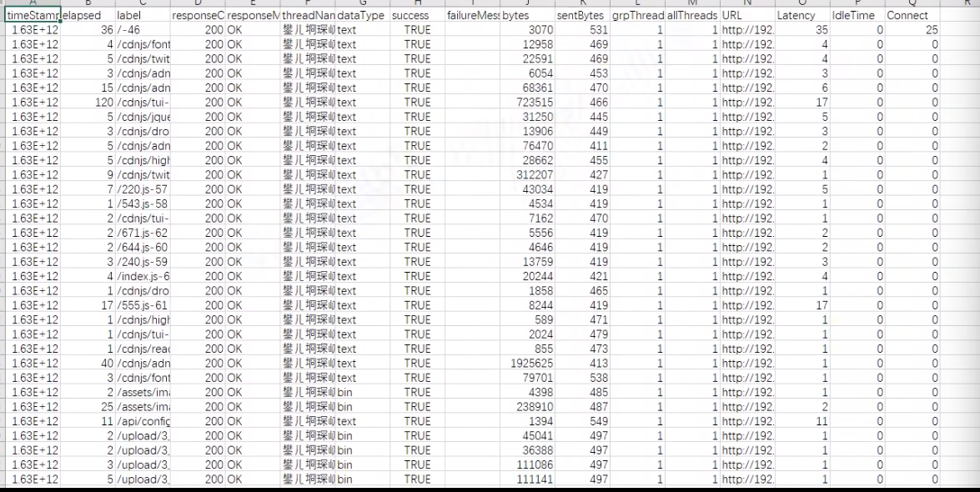
Task: Select the bytes cell 45041
Action: coord(527,435)
